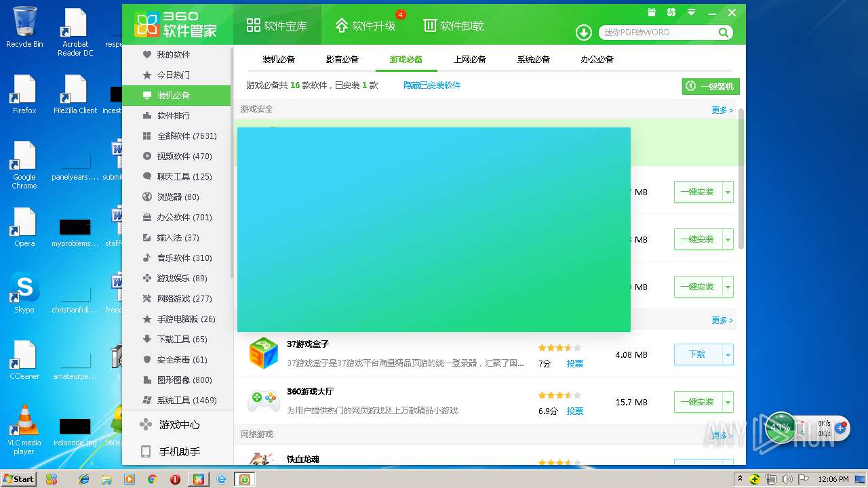
Task: Open the 软件卸载 uninstall tab
Action: (x=453, y=26)
